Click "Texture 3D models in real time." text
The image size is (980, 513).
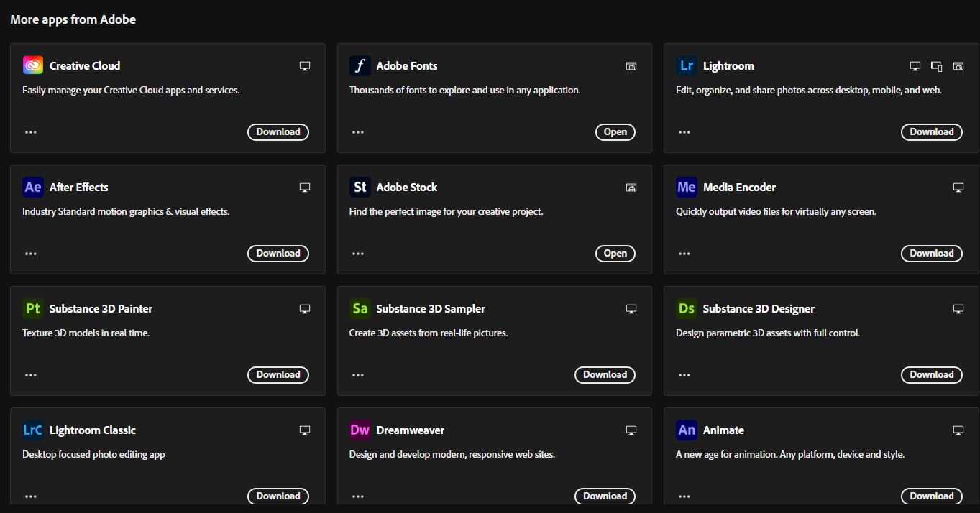86,333
